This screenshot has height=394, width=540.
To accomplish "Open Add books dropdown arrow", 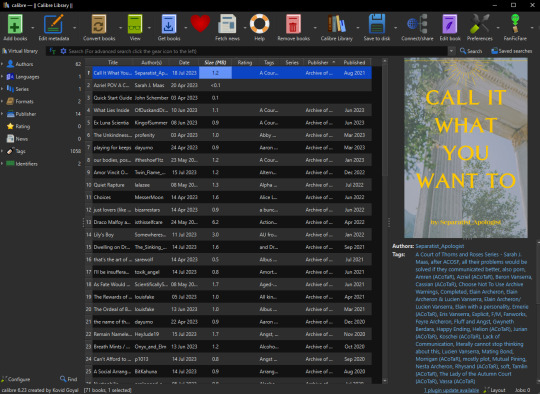I will pos(33,28).
